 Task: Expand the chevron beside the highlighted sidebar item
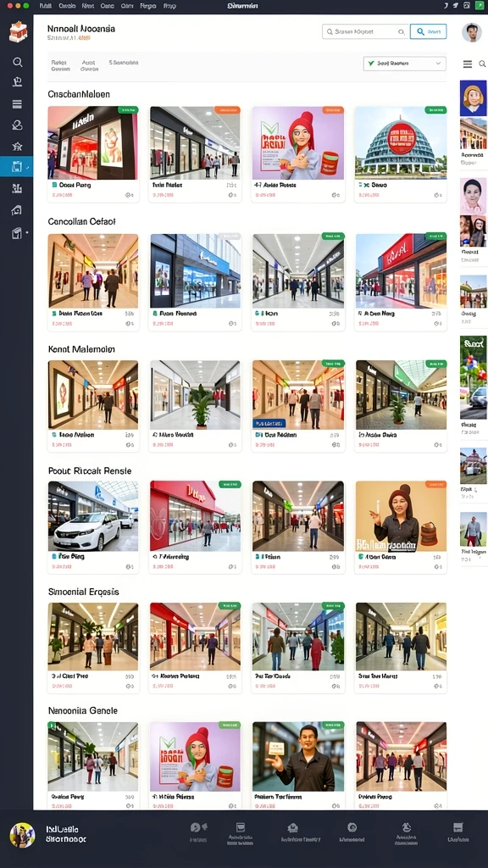click(x=28, y=167)
